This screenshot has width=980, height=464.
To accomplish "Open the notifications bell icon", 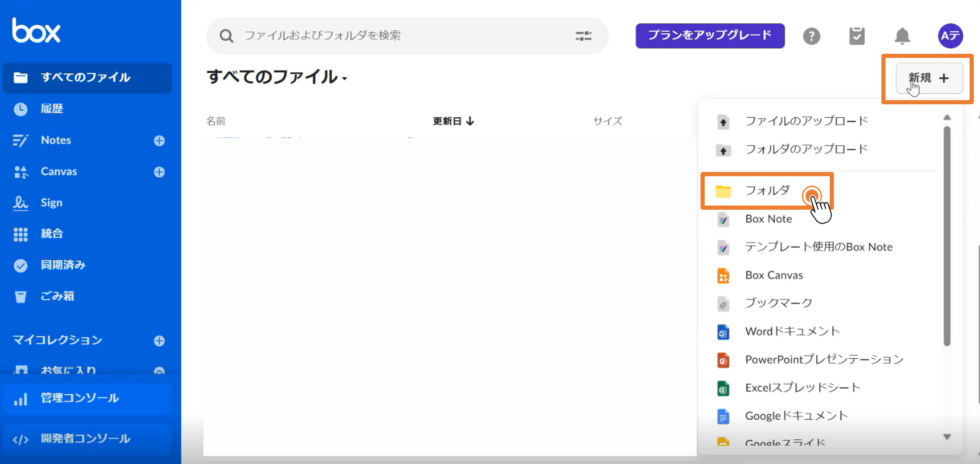I will 902,36.
